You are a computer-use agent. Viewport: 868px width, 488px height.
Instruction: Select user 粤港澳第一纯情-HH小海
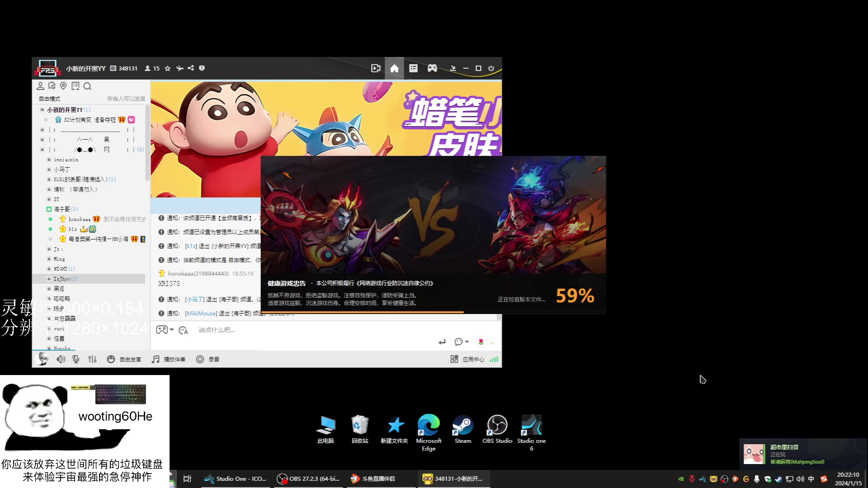(x=98, y=239)
